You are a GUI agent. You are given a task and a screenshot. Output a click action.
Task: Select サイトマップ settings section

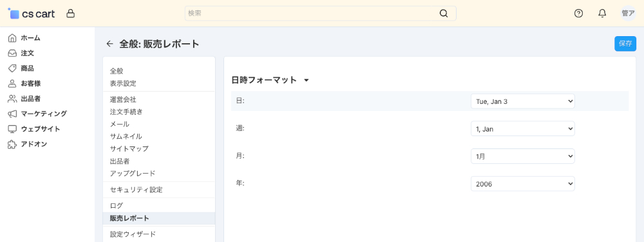(x=129, y=148)
